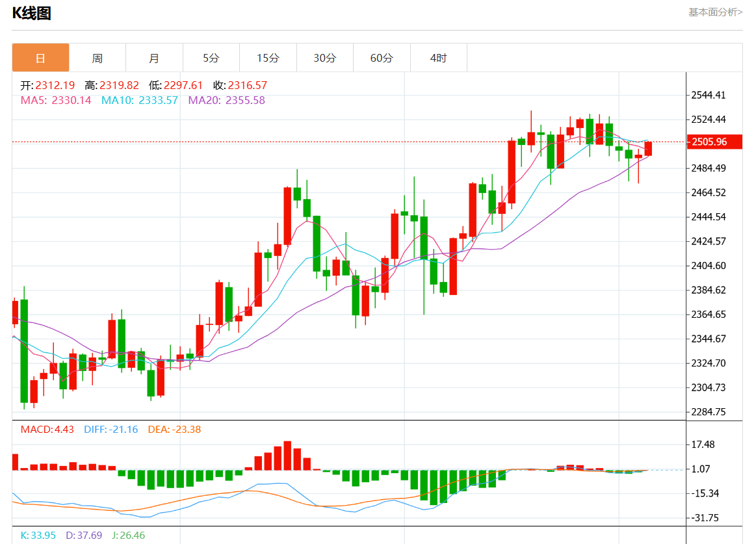Click the DEA indicator value
756x544 pixels.
(175, 429)
